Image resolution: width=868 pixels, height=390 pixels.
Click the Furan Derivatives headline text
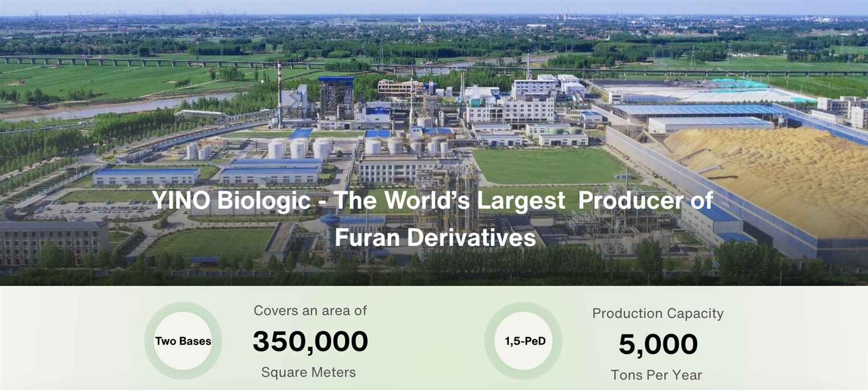click(x=435, y=238)
